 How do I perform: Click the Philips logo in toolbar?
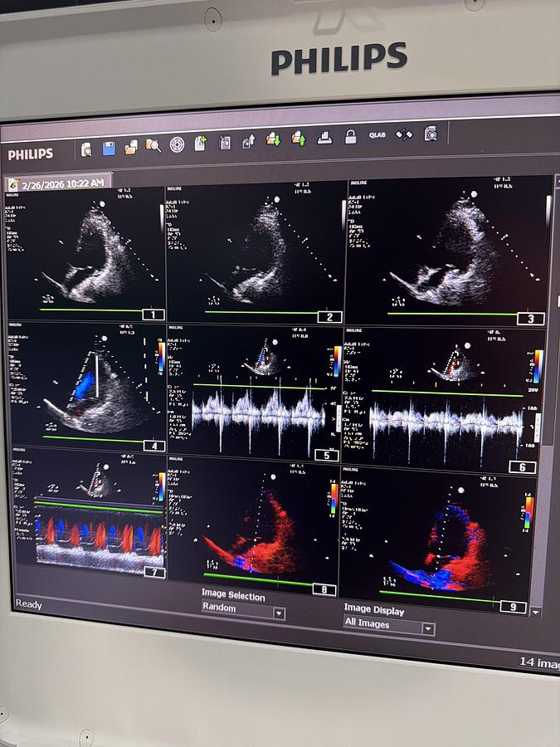pyautogui.click(x=31, y=154)
